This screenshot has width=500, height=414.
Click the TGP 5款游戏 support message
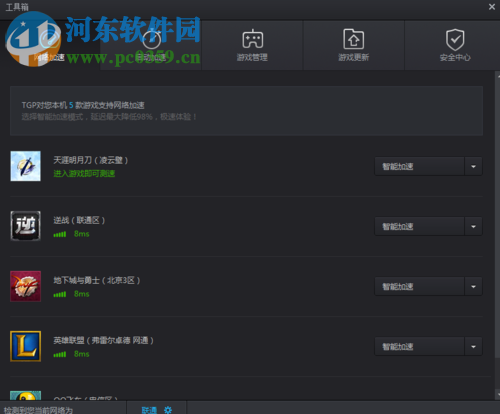tap(83, 105)
